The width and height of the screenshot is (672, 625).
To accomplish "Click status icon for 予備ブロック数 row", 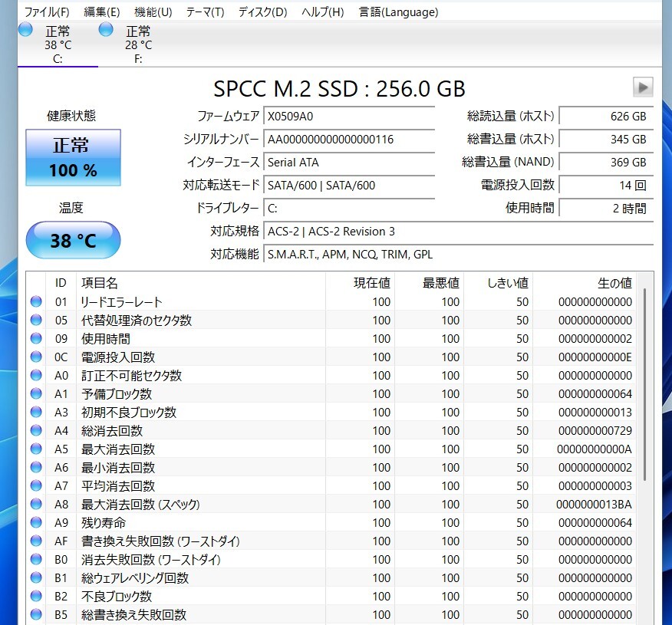I will pos(36,393).
